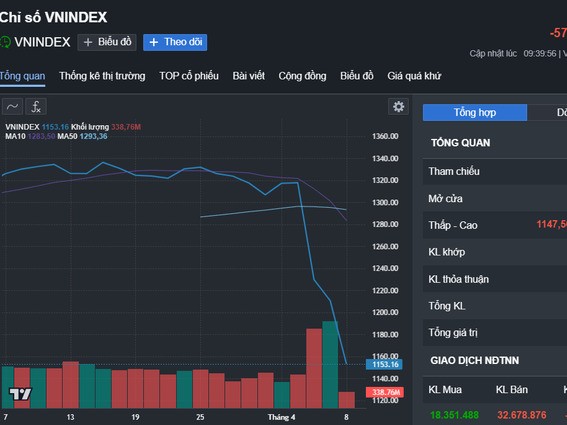Click the KL khớp row
The image size is (567, 425).
(495, 252)
